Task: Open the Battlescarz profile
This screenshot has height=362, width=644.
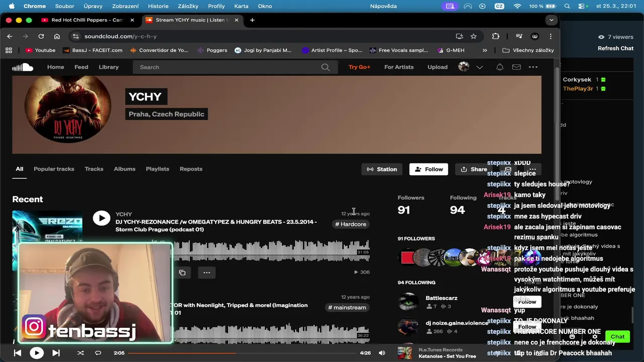Action: [x=441, y=298]
